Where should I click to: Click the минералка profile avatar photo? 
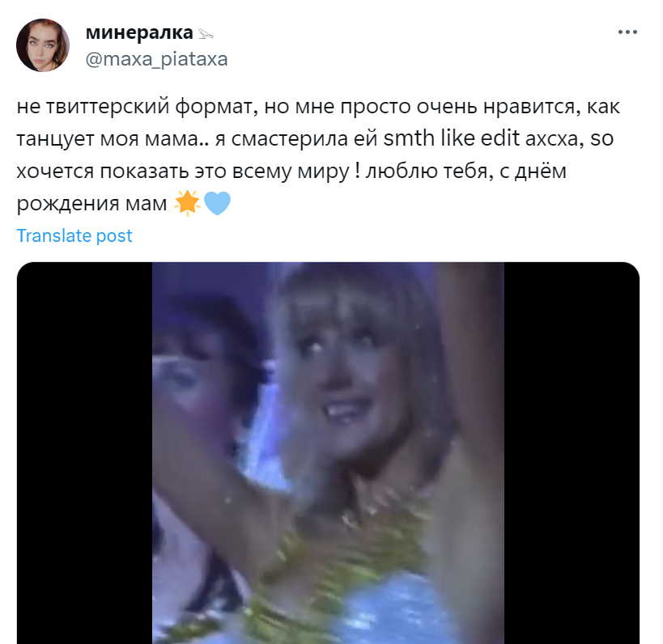click(43, 45)
